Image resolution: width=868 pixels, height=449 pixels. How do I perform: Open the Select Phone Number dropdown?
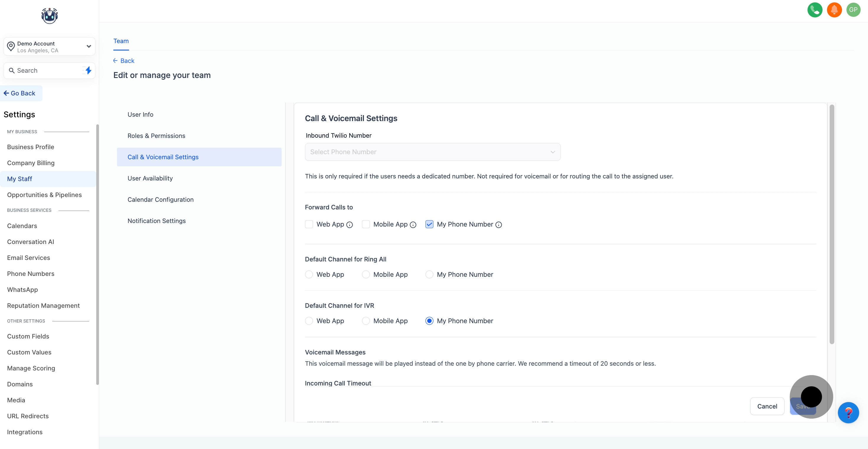[x=432, y=152]
